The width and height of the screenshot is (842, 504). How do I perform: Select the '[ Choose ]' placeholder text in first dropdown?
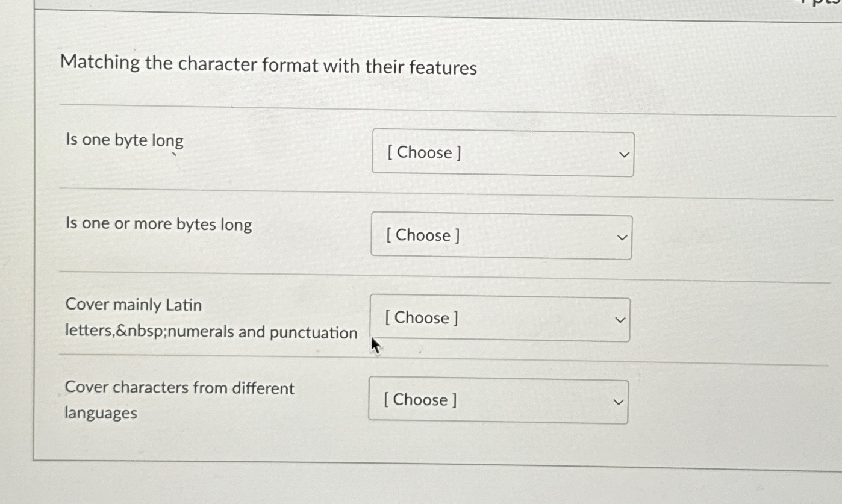(x=423, y=153)
